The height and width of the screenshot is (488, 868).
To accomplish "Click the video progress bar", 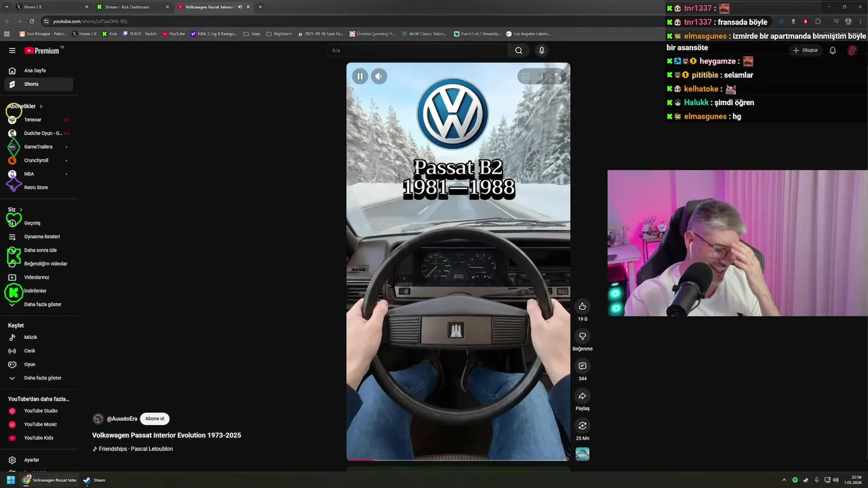I will 458,460.
